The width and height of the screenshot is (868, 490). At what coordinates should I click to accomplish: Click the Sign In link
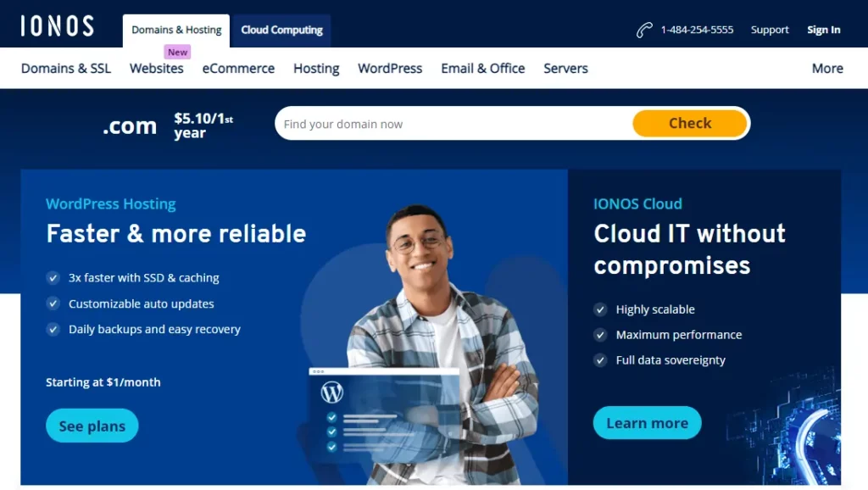coord(823,29)
